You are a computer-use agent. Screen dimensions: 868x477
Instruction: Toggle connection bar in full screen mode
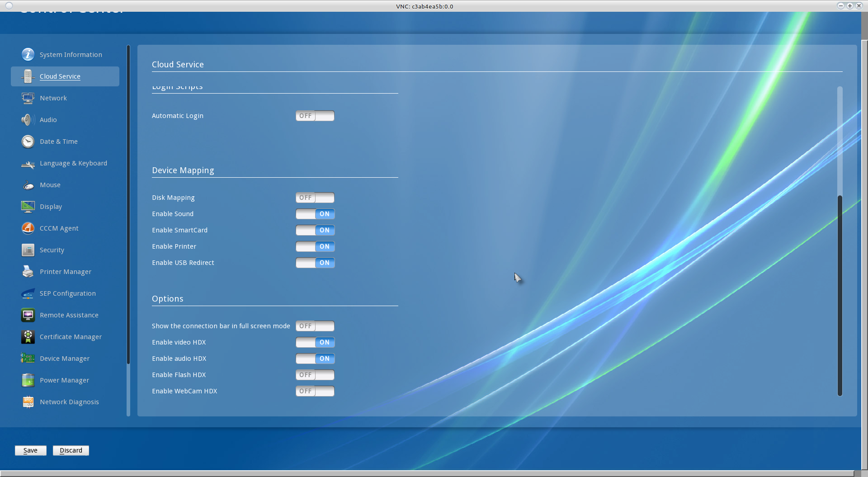coord(315,326)
